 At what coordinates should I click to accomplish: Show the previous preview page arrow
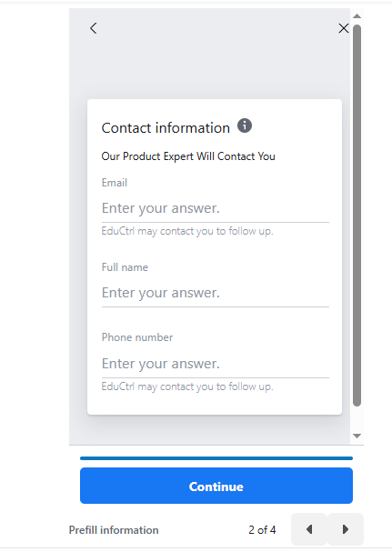tap(309, 529)
